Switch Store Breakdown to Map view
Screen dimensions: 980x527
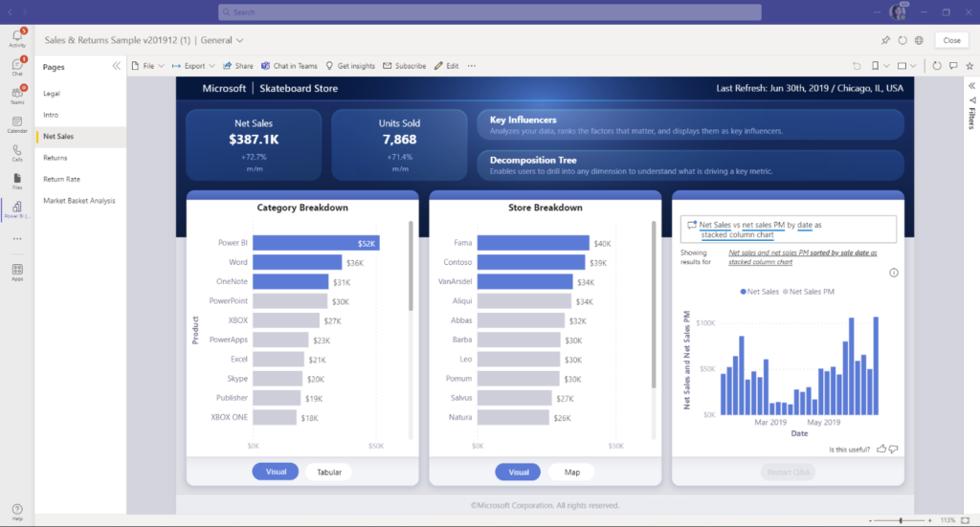tap(572, 472)
